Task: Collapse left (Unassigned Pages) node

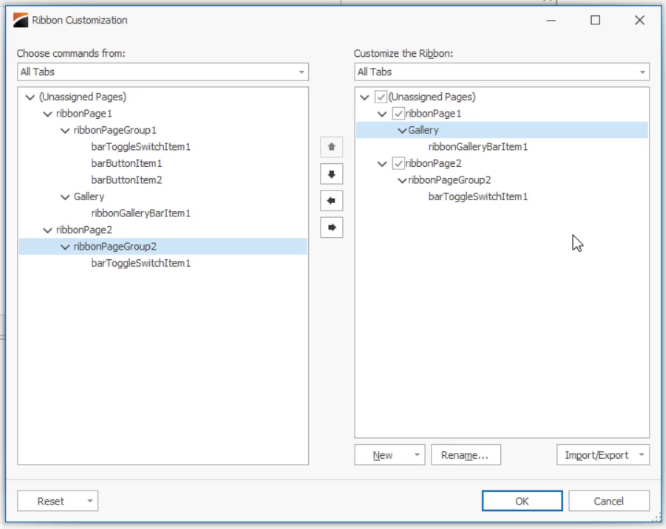Action: [30, 97]
